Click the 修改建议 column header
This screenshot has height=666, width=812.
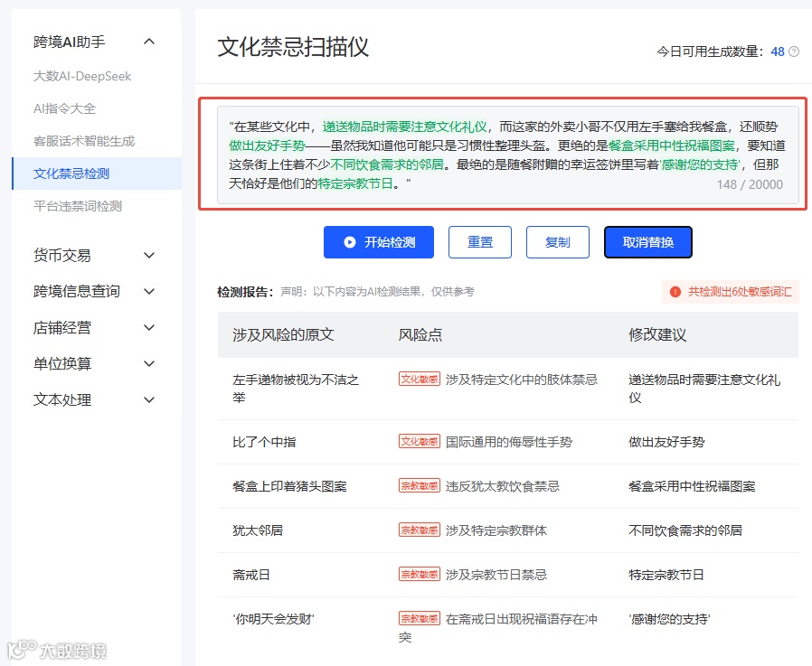657,335
